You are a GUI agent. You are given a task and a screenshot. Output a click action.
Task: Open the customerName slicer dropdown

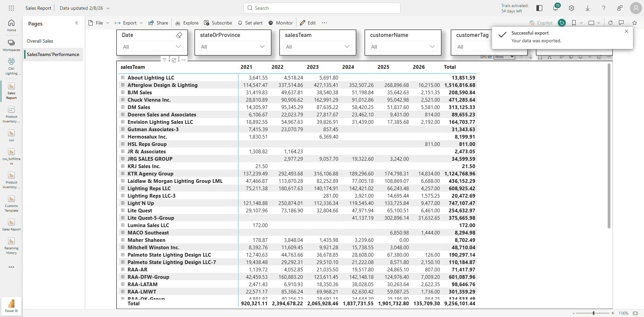click(x=403, y=47)
